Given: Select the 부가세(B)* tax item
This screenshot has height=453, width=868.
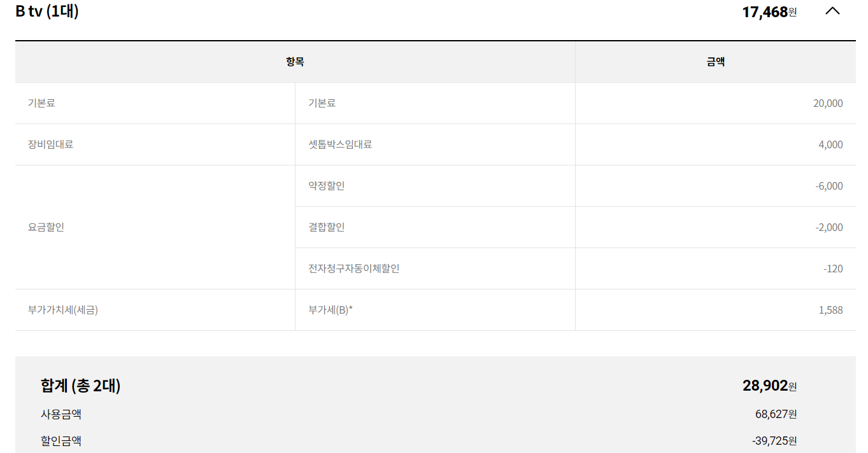Looking at the screenshot, I should coord(331,310).
